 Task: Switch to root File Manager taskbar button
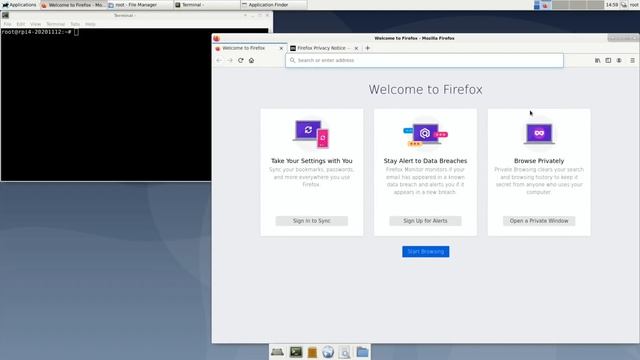(140, 5)
